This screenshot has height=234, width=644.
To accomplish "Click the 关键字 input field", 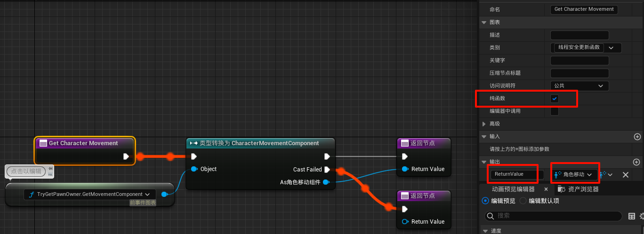I will [580, 60].
